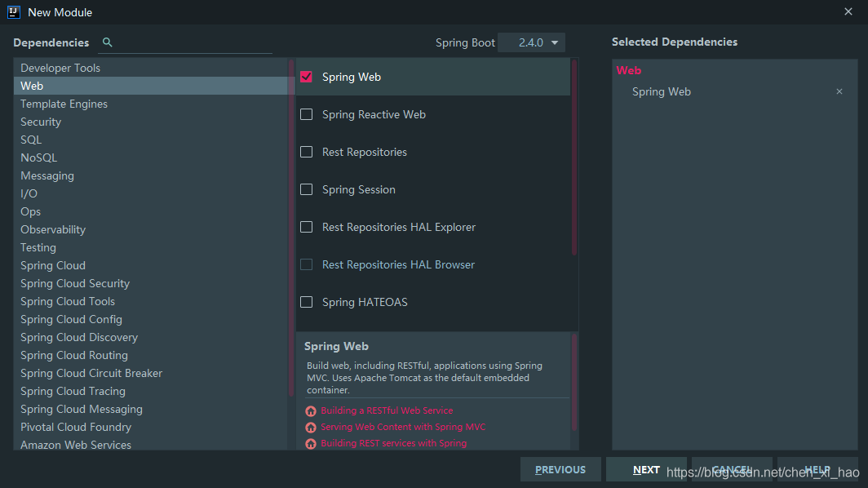Select the Web category

(x=151, y=86)
